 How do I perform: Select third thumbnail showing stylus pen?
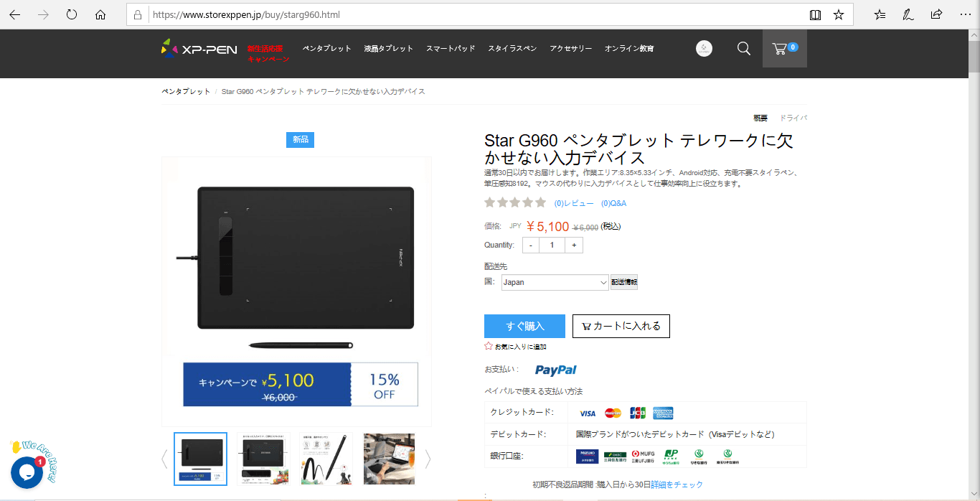coord(326,459)
